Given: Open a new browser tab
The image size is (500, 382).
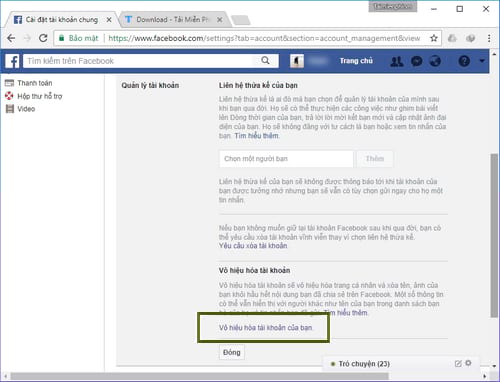Looking at the screenshot, I should pos(241,20).
